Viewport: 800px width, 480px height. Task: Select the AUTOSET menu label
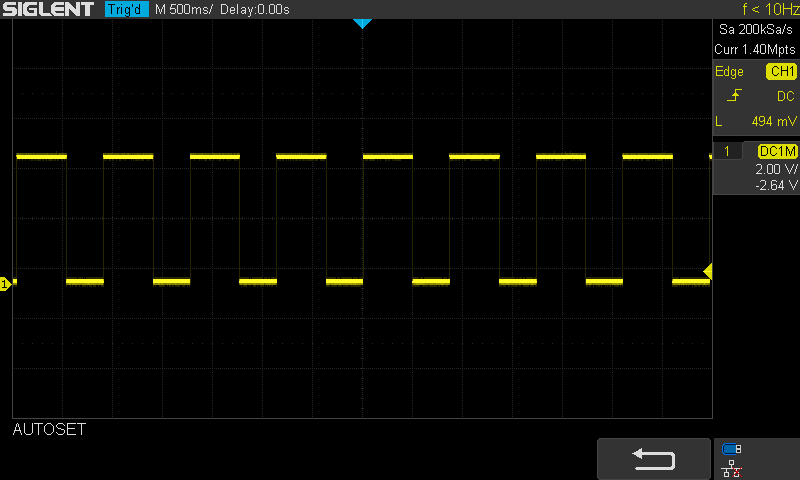tap(49, 430)
